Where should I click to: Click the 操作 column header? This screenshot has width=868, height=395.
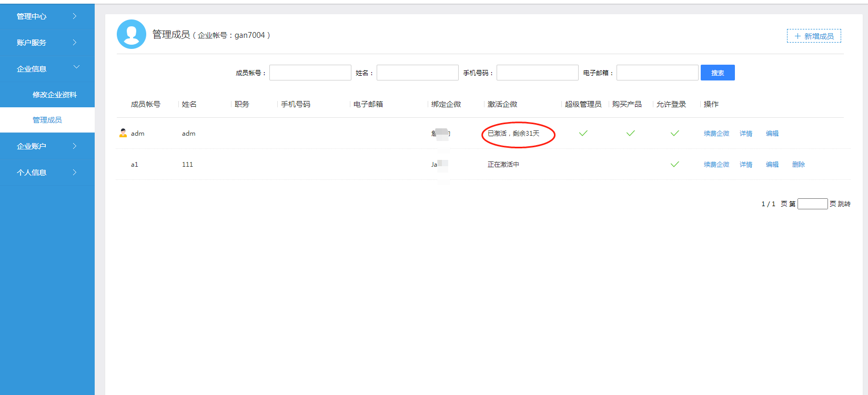711,104
